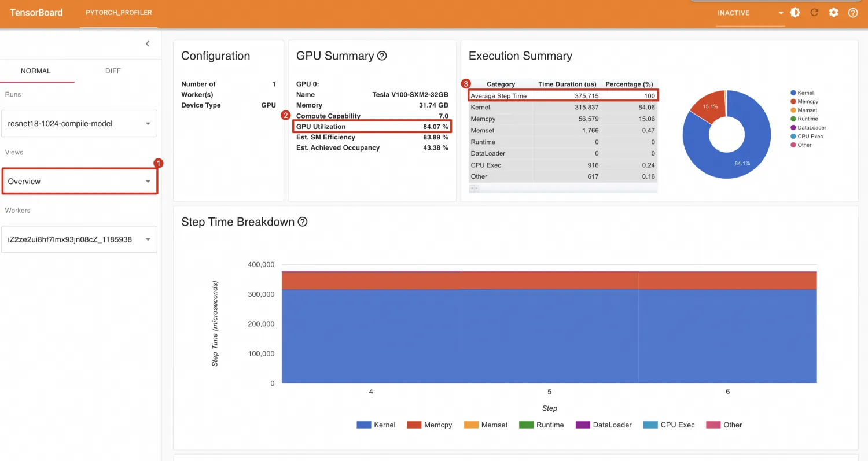The image size is (868, 461).
Task: Toggle Memcpy series in chart legend
Action: click(429, 425)
